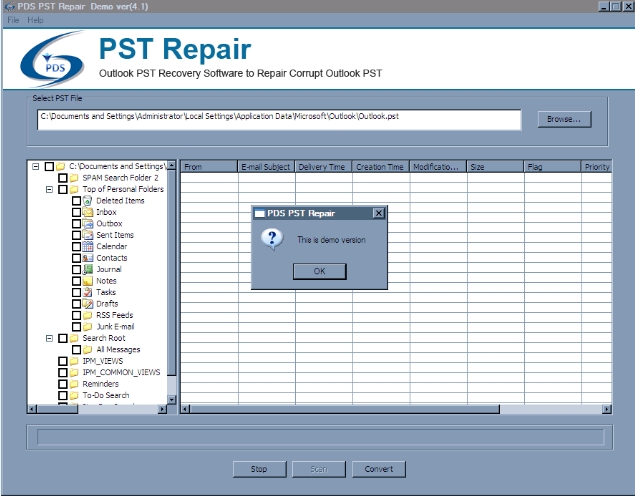
Task: Click the Delivery Time column header
Action: [x=323, y=166]
